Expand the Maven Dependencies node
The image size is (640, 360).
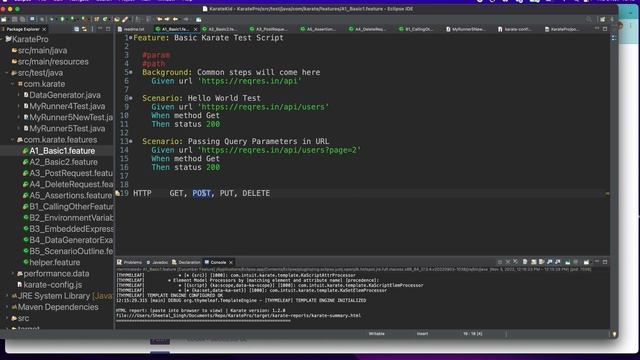click(7, 307)
